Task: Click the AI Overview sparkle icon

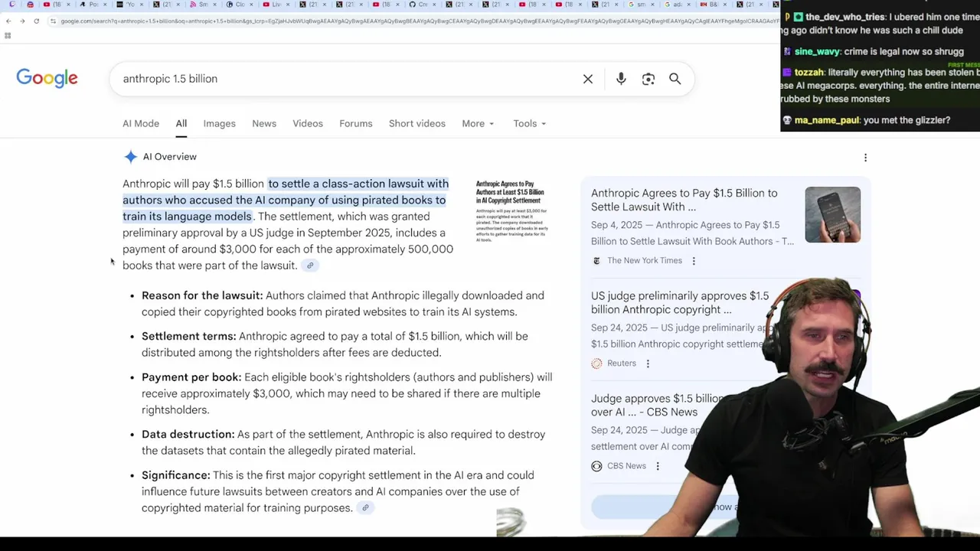Action: coord(131,157)
